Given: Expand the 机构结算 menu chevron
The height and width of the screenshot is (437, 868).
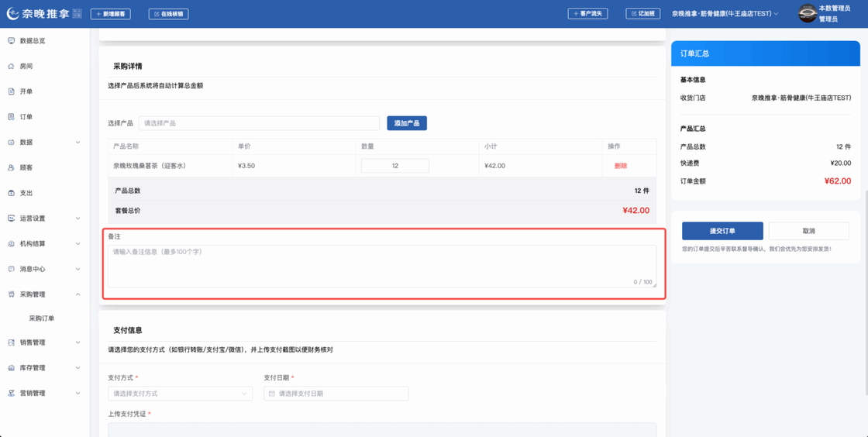Looking at the screenshot, I should [x=78, y=244].
